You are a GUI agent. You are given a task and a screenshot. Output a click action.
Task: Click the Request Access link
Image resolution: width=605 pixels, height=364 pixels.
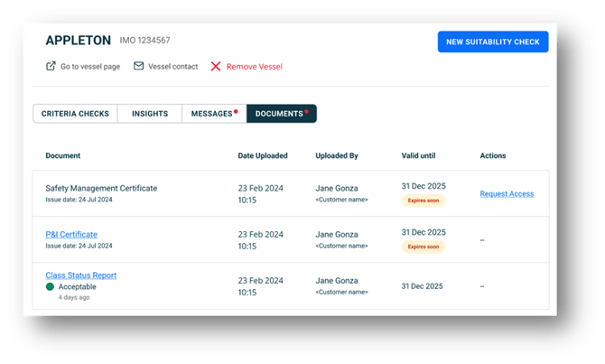click(507, 194)
